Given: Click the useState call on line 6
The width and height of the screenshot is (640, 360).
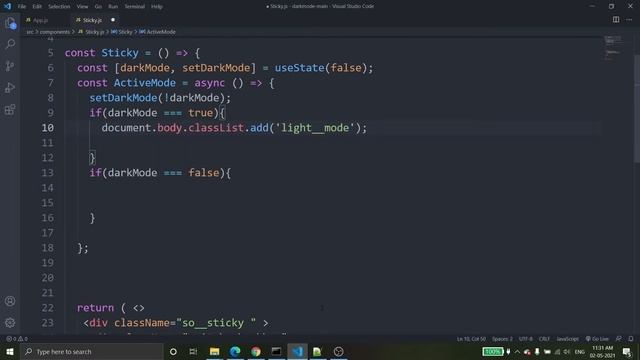Looking at the screenshot, I should 300,68.
